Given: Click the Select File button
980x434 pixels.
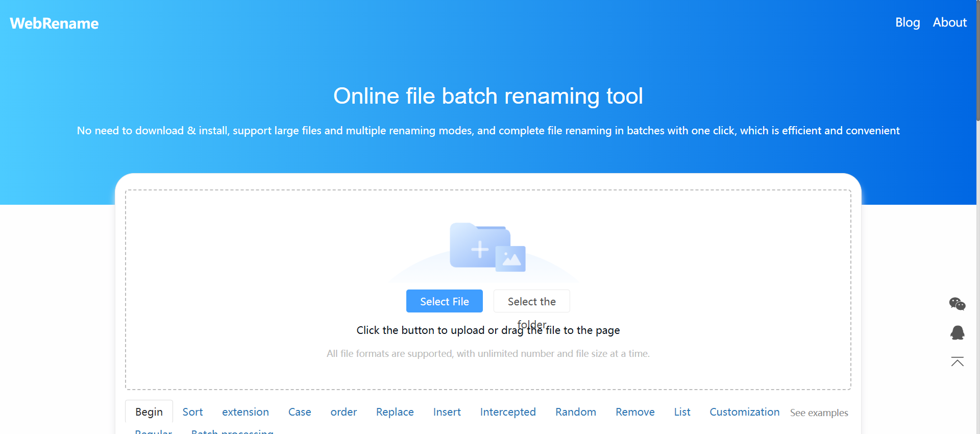Looking at the screenshot, I should pos(445,301).
